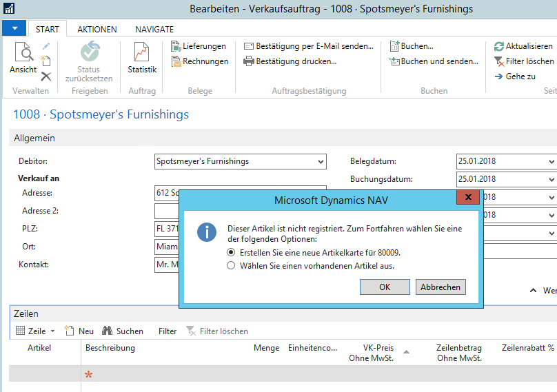Click Buchen und senden

[434, 61]
